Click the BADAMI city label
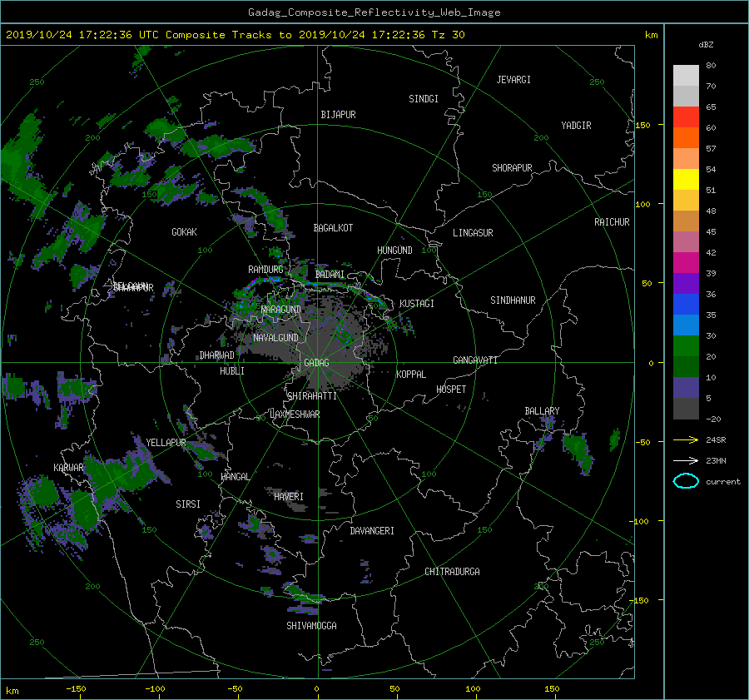The image size is (749, 700). [330, 275]
